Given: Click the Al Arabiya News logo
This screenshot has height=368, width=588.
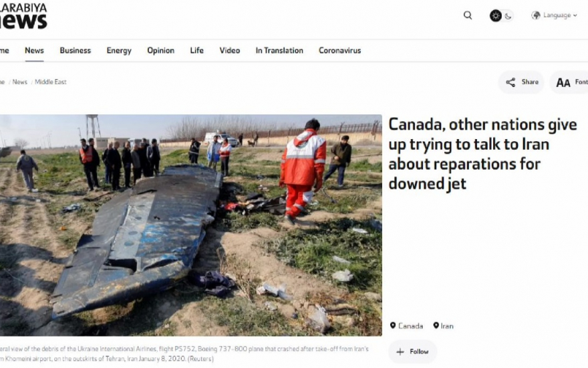Looking at the screenshot, I should [23, 16].
